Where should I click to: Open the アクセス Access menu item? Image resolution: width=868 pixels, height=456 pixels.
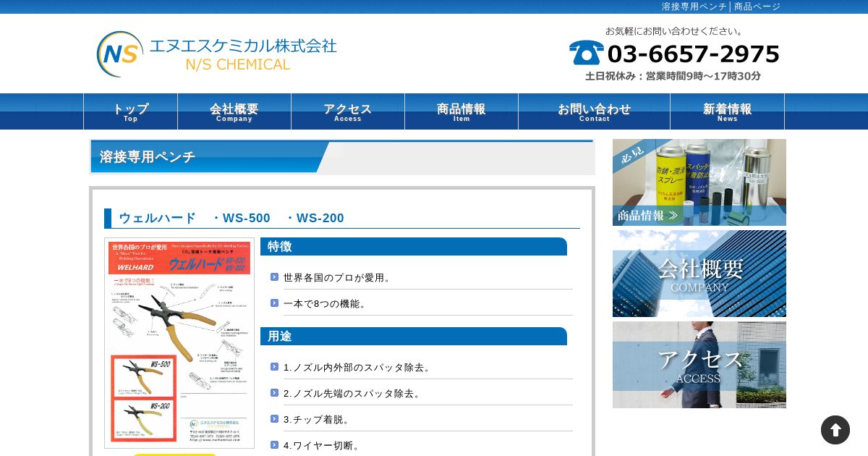click(x=348, y=111)
